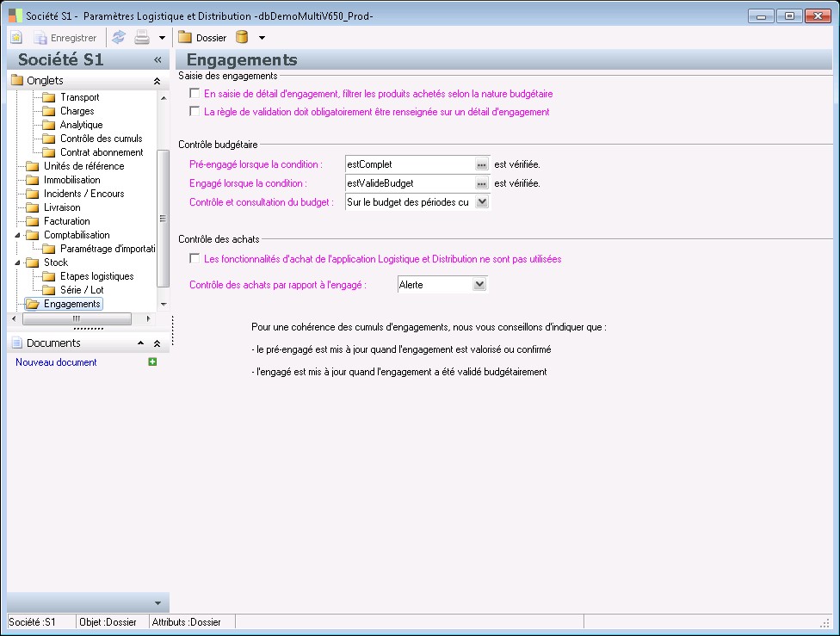Click tree vertical scrollbar up arrow

[x=164, y=97]
